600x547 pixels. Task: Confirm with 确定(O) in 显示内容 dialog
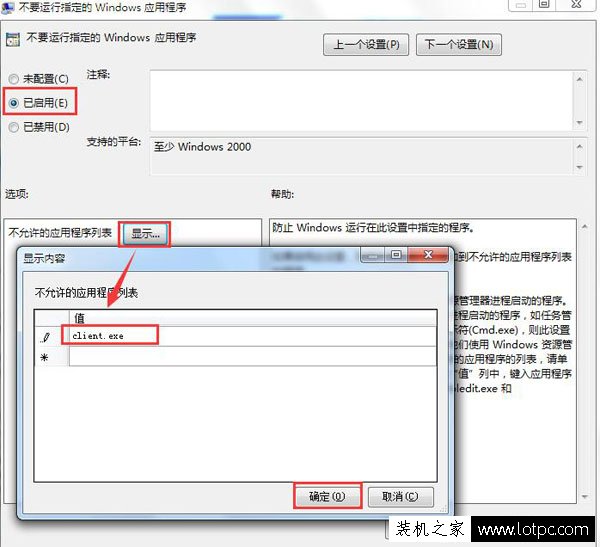coord(327,496)
